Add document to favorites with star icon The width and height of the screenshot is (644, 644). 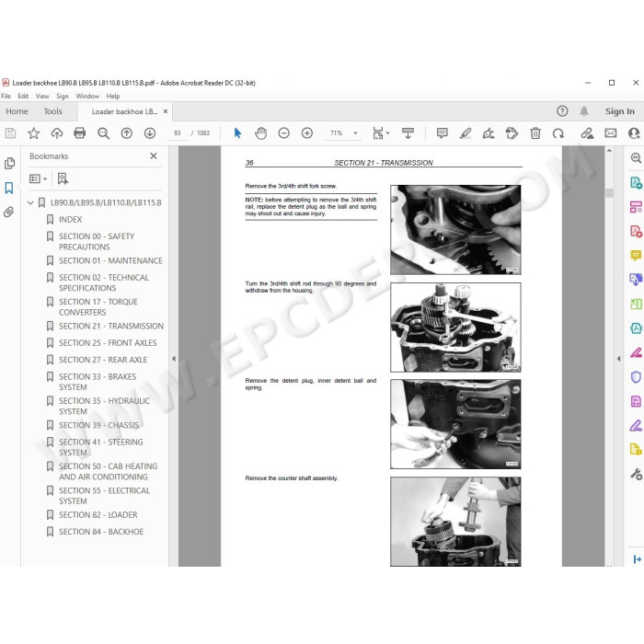pos(34,133)
